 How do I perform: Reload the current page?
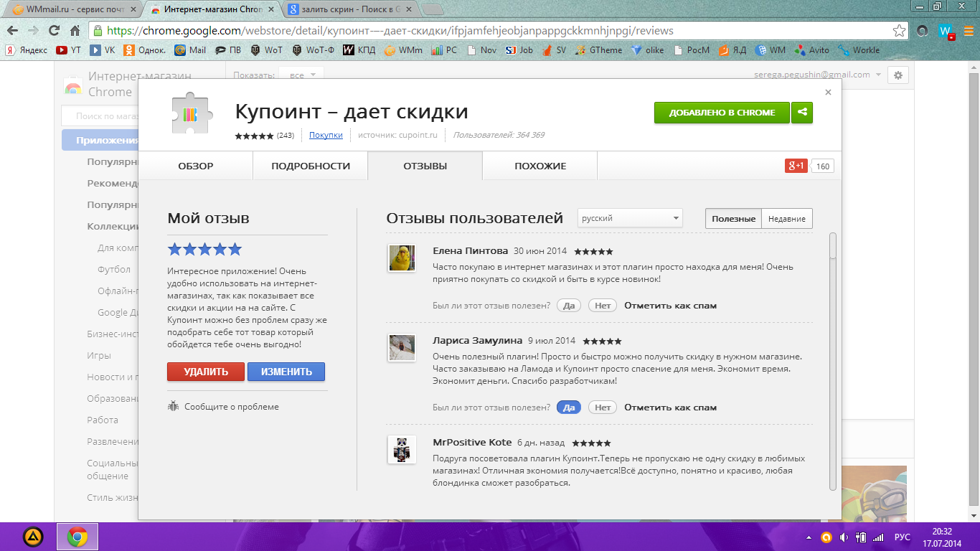tap(54, 31)
